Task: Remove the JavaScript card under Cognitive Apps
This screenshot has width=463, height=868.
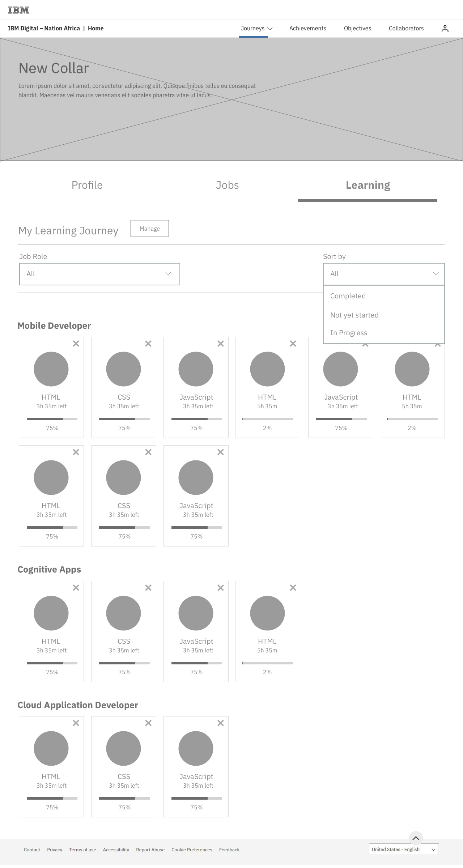Action: pos(221,588)
